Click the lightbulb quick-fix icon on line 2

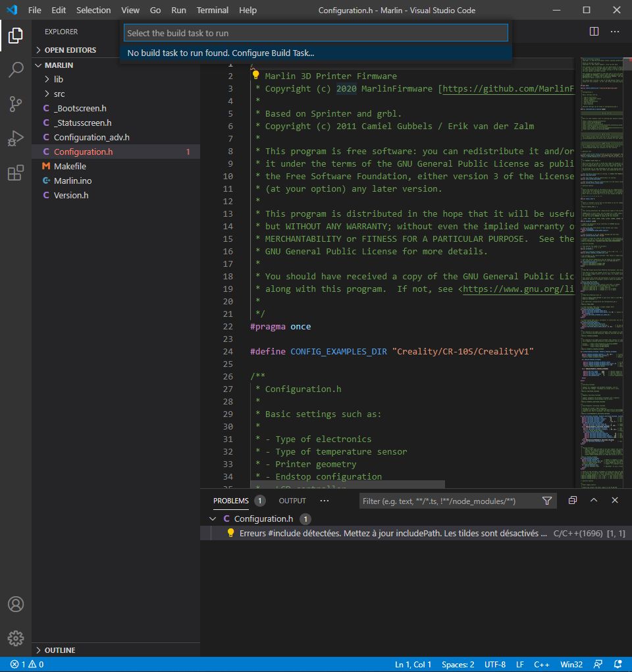(255, 75)
